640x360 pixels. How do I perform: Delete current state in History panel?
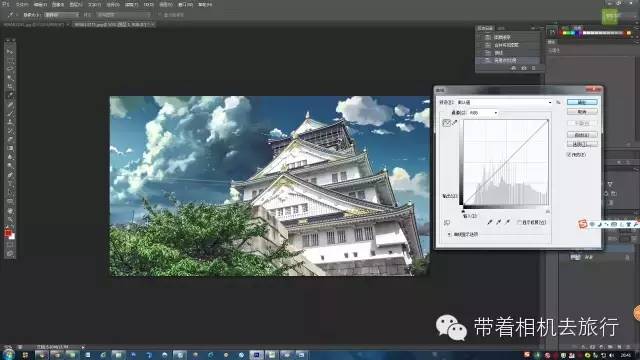[x=533, y=68]
